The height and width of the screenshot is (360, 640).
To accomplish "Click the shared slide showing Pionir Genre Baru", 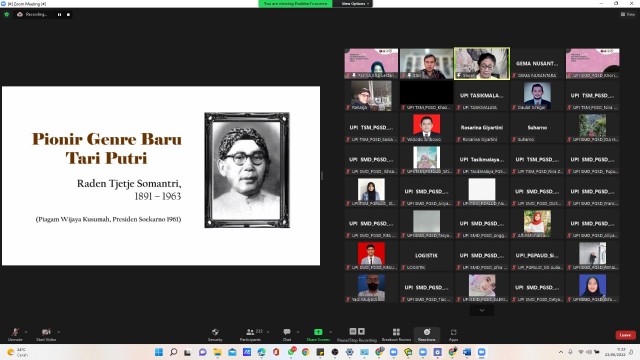I will point(161,176).
